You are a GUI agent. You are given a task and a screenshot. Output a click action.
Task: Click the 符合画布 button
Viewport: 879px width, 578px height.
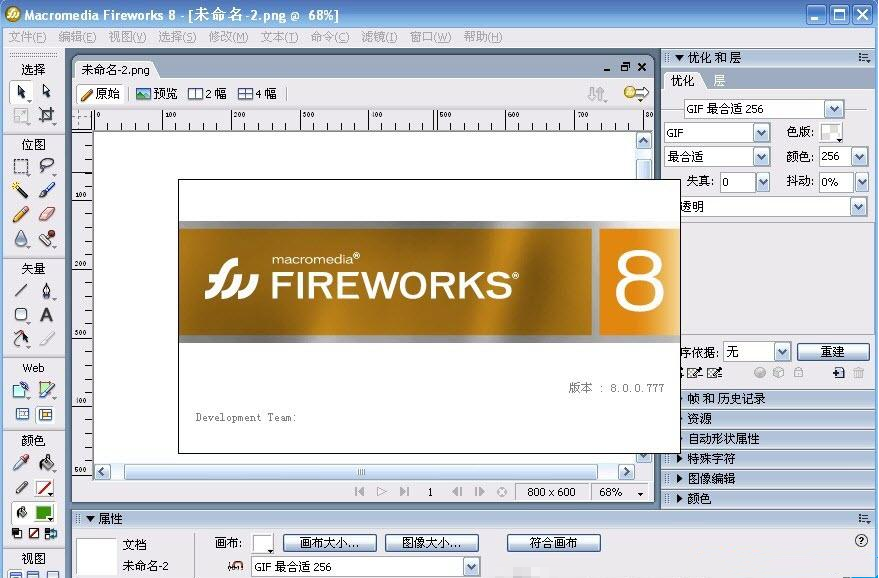point(553,543)
